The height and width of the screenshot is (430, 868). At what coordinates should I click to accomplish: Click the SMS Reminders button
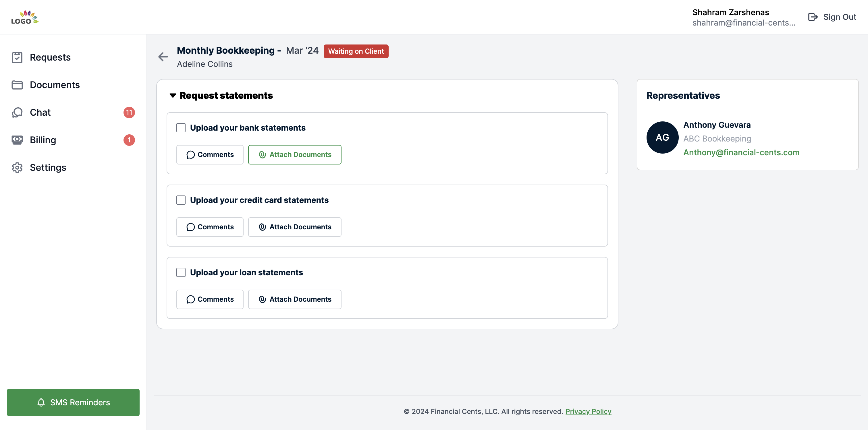73,402
